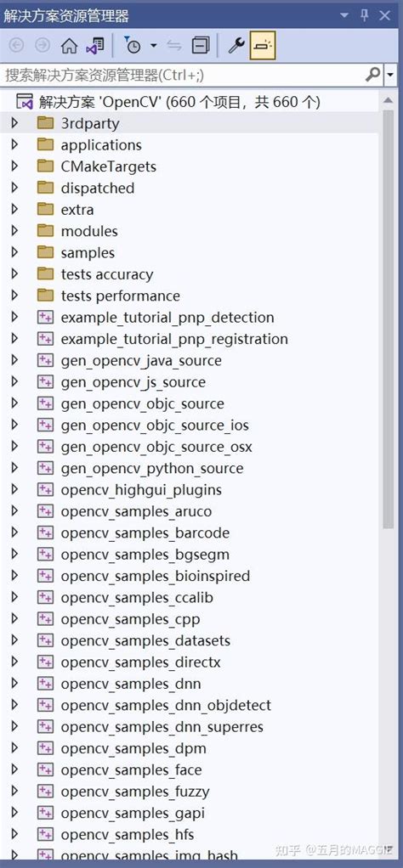Open pending changes filter clock icon
The image size is (403, 868).
coord(133,46)
